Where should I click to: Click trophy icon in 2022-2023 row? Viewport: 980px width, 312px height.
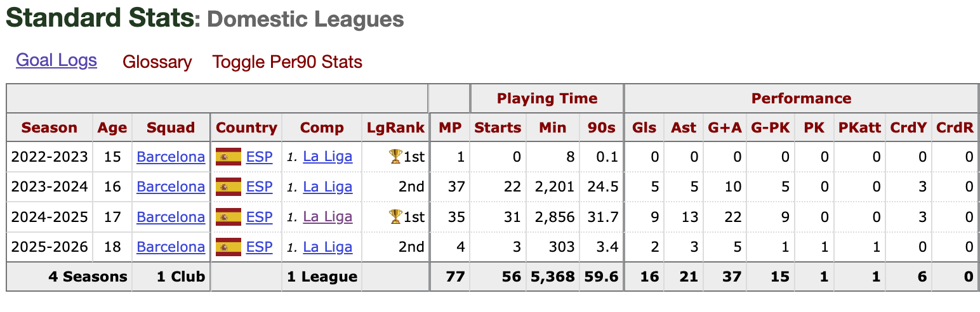[395, 157]
